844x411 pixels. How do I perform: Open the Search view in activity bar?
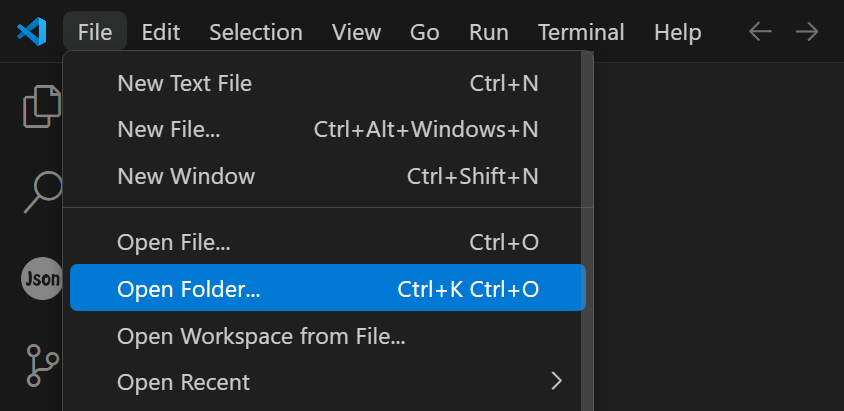[42, 190]
